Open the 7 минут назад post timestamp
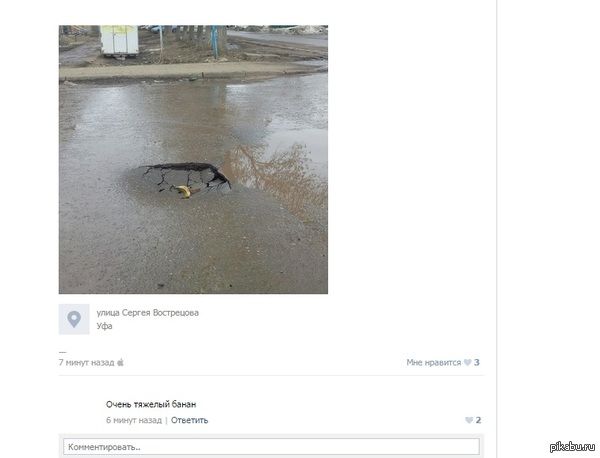600x458 pixels. [x=86, y=362]
